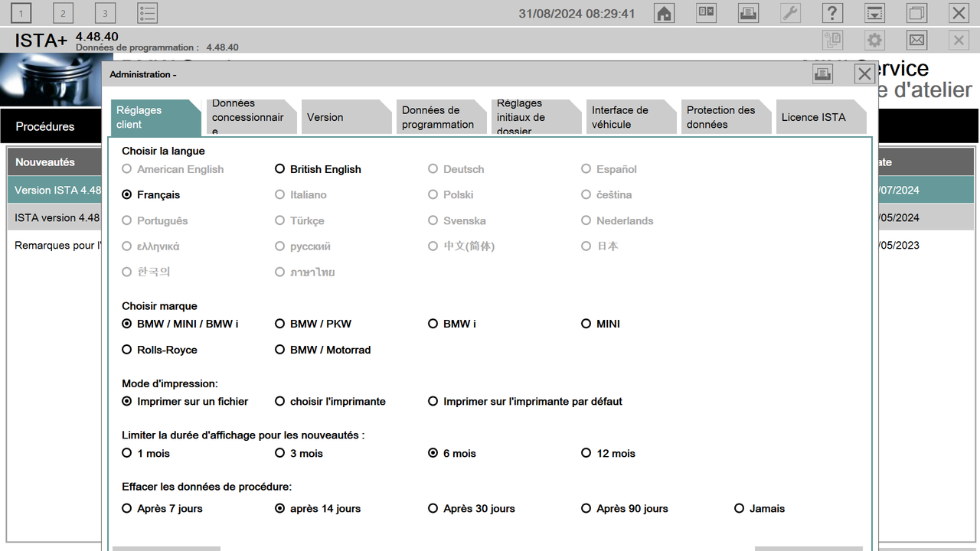
Task: Switch to the Version tab
Action: pos(345,117)
